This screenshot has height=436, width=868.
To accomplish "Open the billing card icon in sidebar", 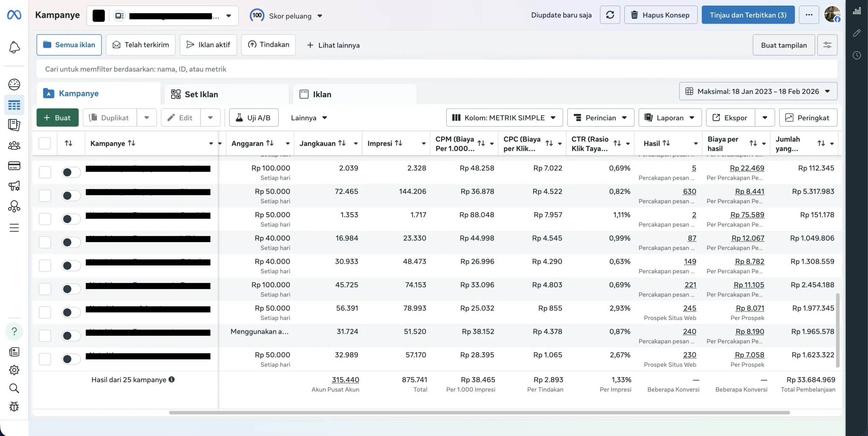I will click(14, 166).
